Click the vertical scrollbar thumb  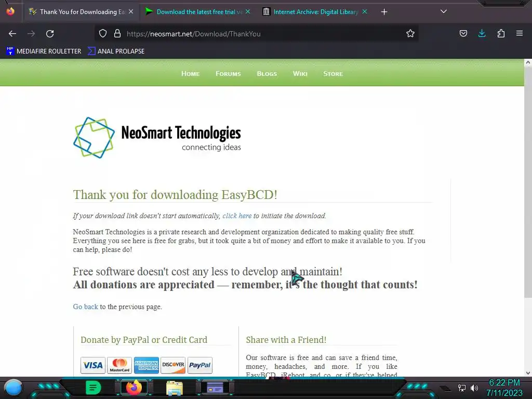click(x=528, y=182)
